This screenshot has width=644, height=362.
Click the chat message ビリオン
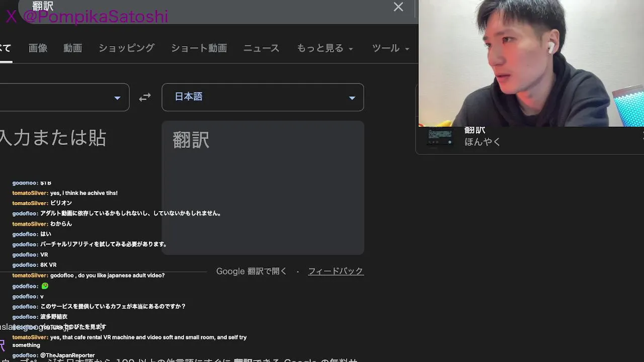pos(61,203)
